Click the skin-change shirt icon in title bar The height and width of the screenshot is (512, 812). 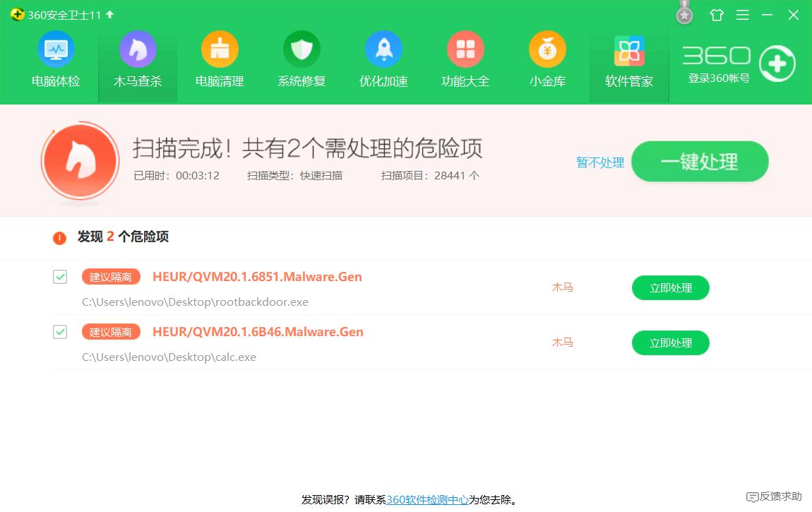(717, 14)
